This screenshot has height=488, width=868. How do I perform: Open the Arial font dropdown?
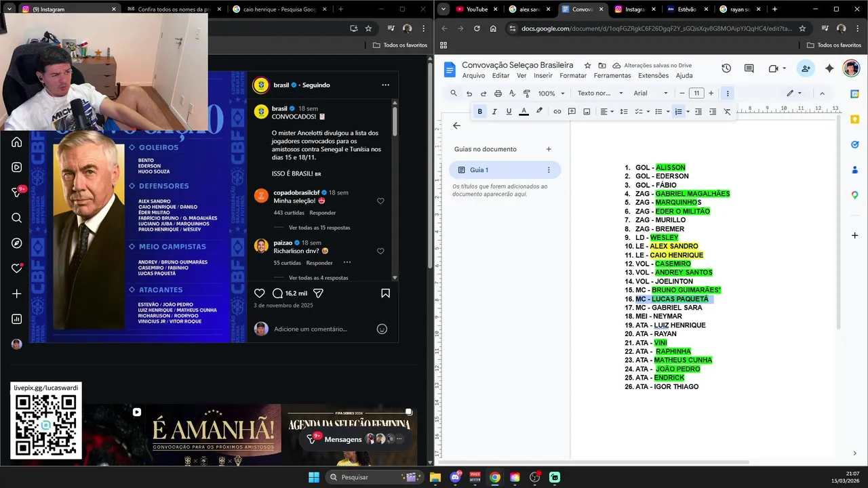pos(650,94)
